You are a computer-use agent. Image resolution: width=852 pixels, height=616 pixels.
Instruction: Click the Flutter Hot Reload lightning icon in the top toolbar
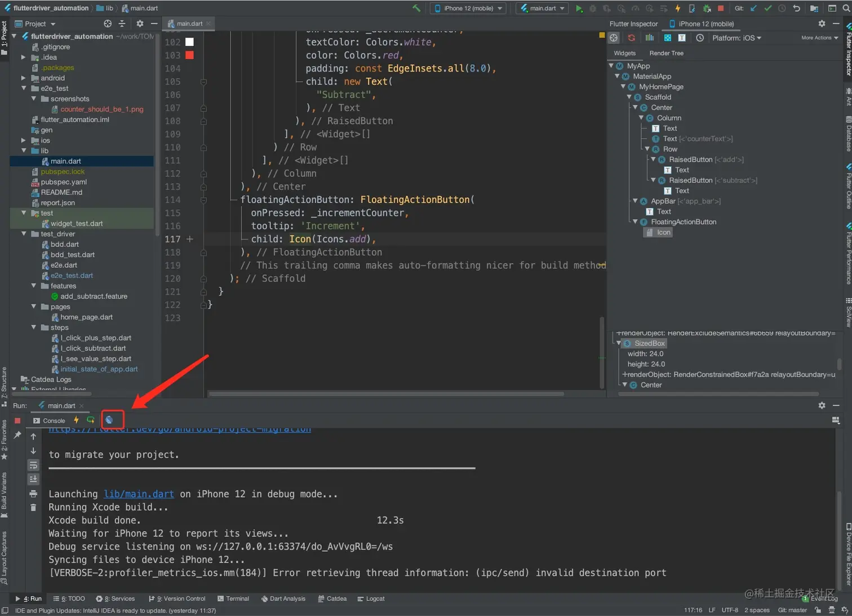678,8
